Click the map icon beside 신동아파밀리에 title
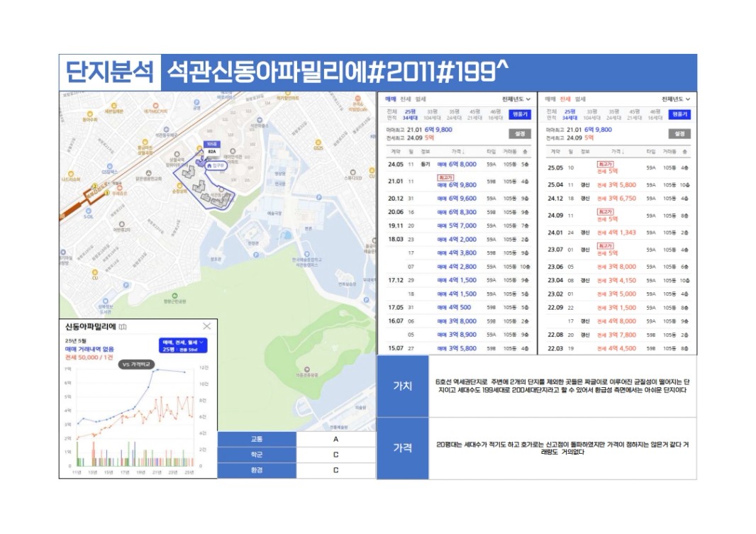Image resolution: width=756 pixels, height=534 pixels. tap(123, 327)
